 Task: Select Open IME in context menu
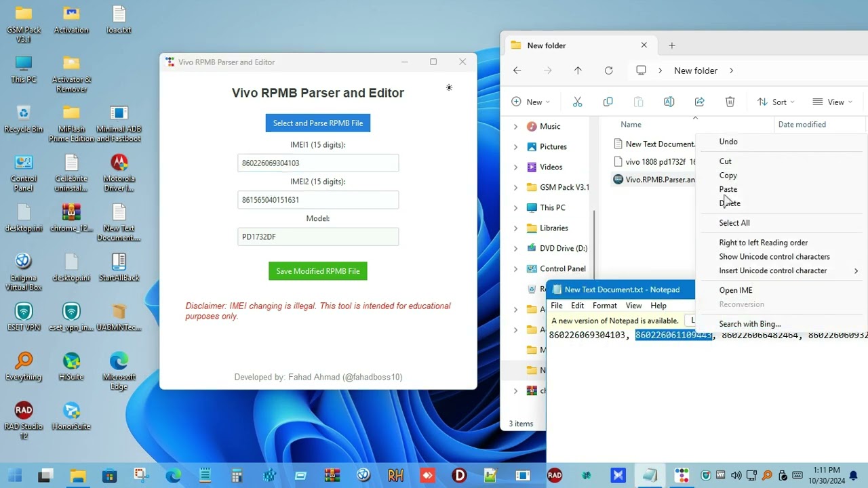point(736,290)
